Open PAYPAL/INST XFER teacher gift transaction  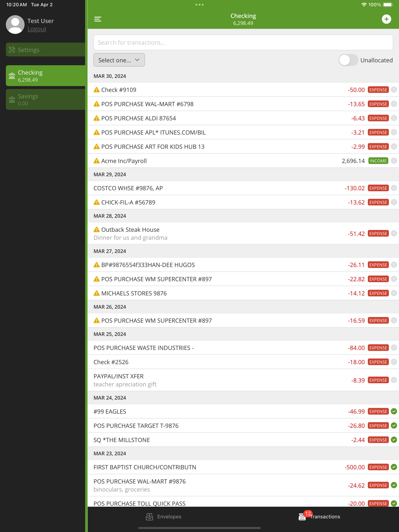coord(243,380)
